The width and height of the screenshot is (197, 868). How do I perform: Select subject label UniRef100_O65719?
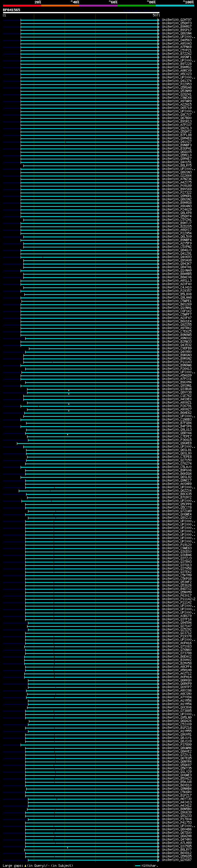177,108
